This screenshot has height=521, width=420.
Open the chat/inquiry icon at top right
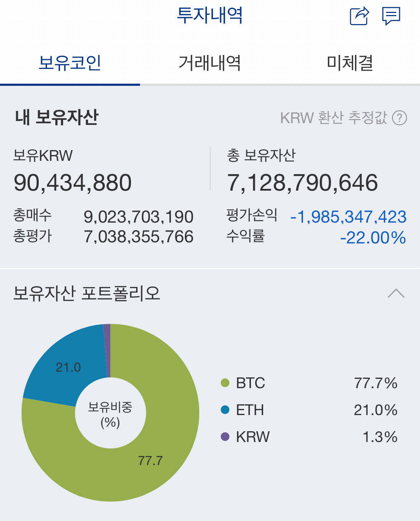point(391,16)
